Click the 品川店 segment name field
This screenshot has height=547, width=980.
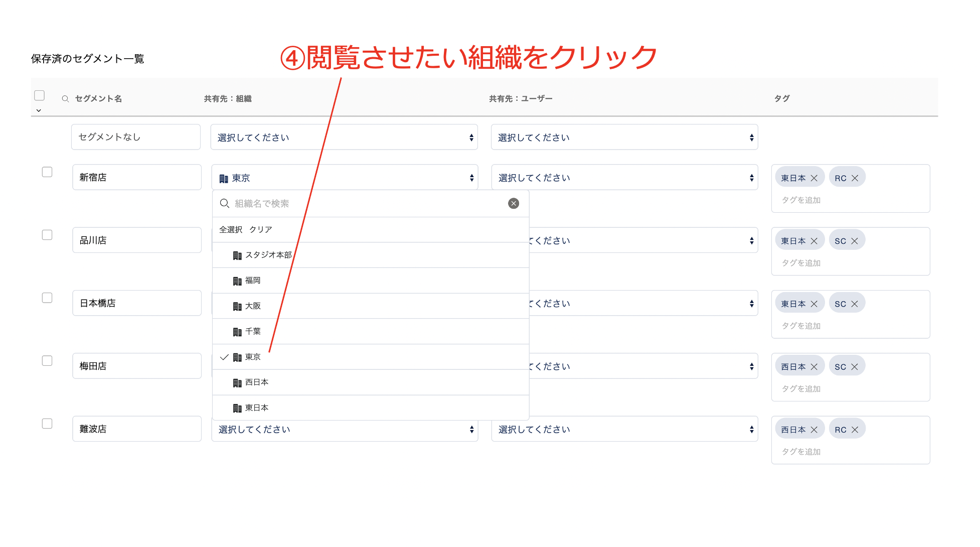pyautogui.click(x=137, y=240)
